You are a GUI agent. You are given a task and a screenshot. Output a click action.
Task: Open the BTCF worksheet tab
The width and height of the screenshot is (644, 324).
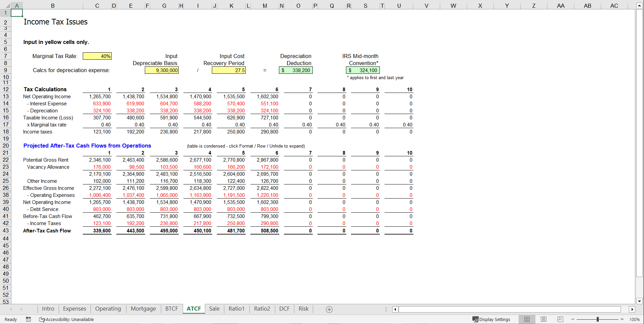171,309
